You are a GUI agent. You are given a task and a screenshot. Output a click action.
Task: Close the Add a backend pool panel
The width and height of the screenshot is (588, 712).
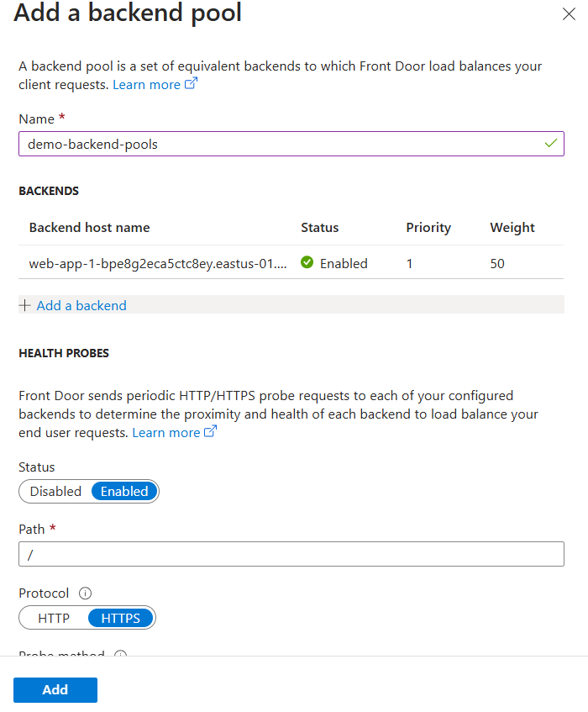coord(569,13)
